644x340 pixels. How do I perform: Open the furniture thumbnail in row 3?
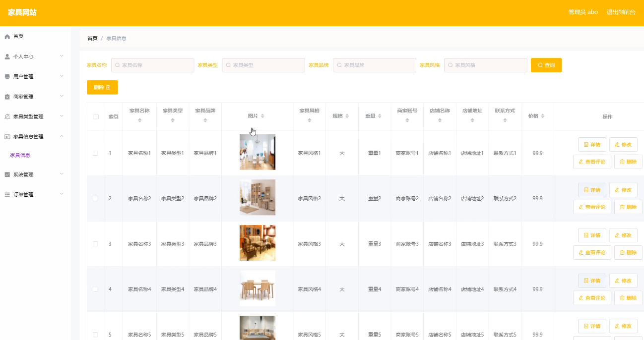(257, 243)
